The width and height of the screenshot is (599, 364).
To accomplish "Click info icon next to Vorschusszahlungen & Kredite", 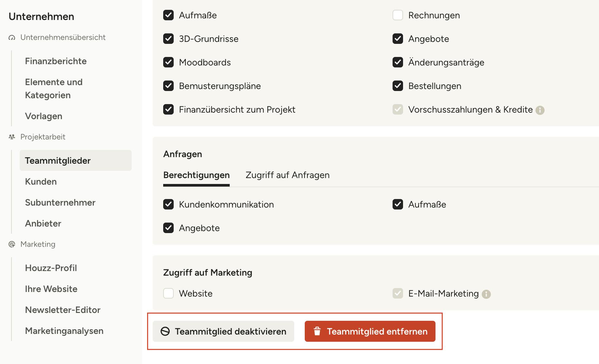I will click(x=540, y=110).
